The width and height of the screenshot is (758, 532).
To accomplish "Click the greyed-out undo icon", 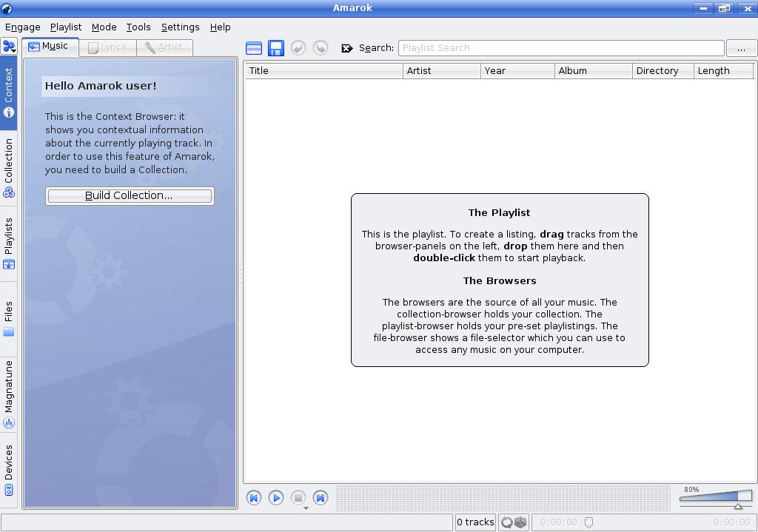I will click(x=298, y=48).
